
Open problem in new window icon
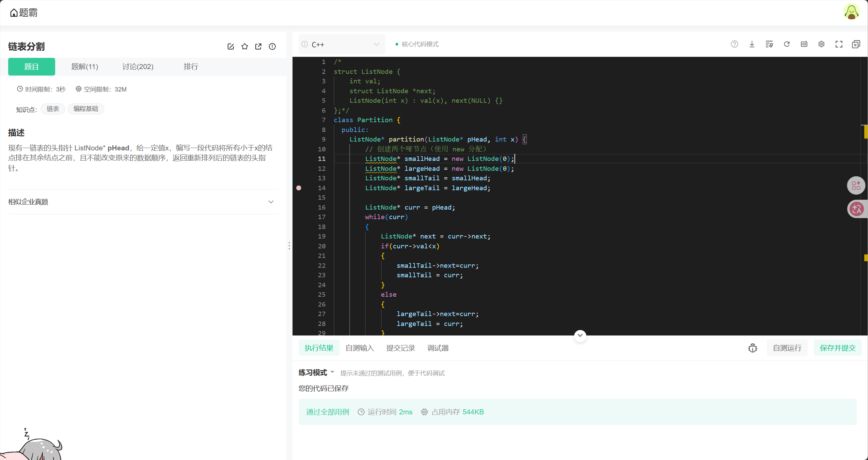[258, 47]
